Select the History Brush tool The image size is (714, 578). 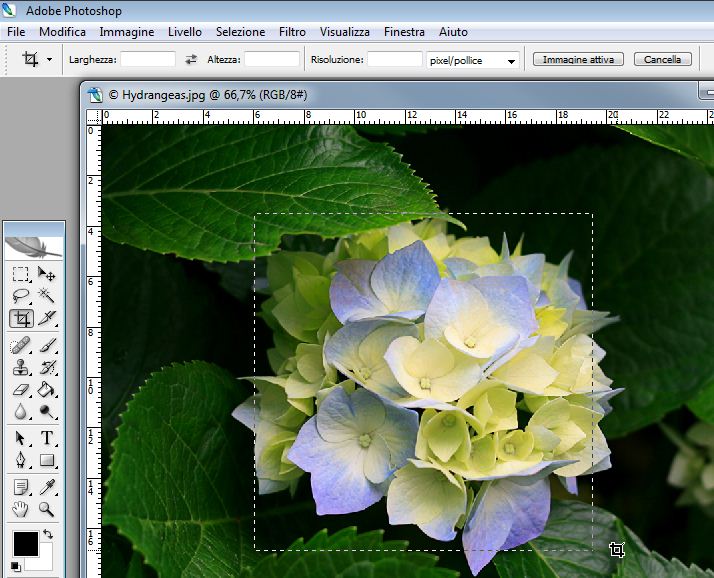46,367
